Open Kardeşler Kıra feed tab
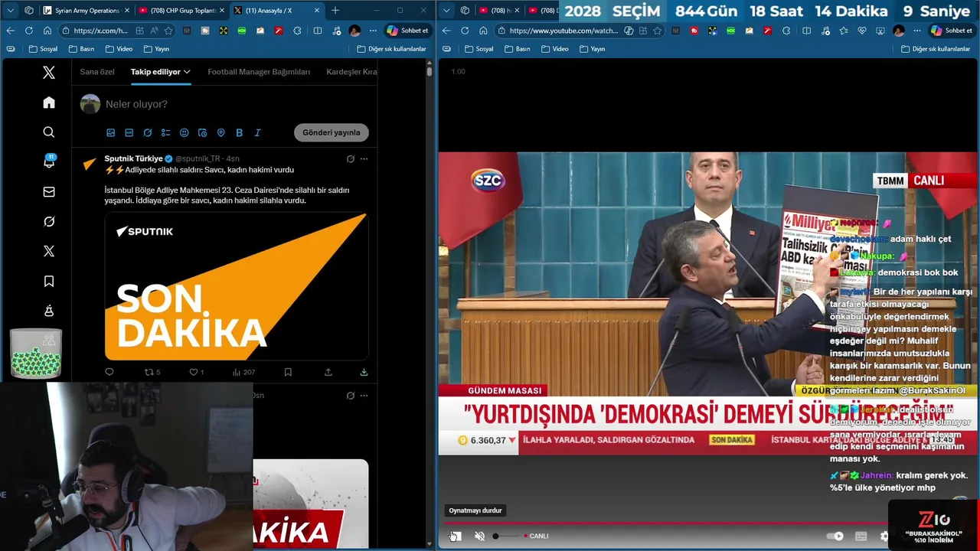The height and width of the screenshot is (551, 980). 351,72
